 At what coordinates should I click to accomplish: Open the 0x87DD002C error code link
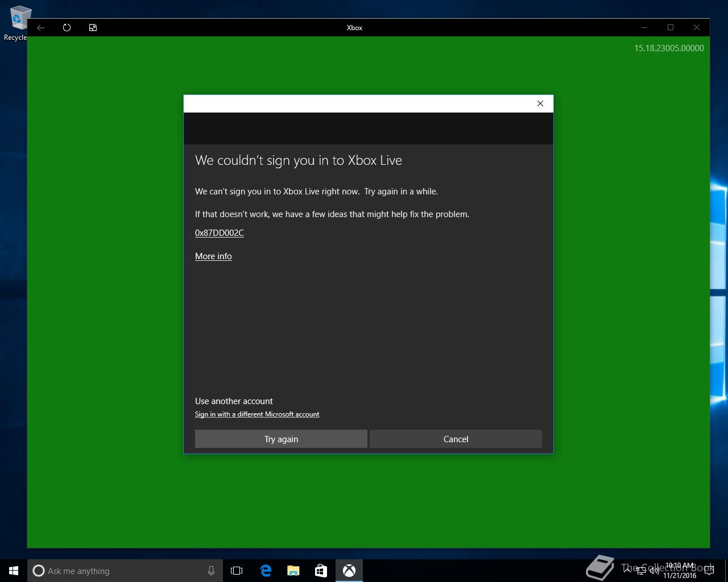tap(220, 232)
